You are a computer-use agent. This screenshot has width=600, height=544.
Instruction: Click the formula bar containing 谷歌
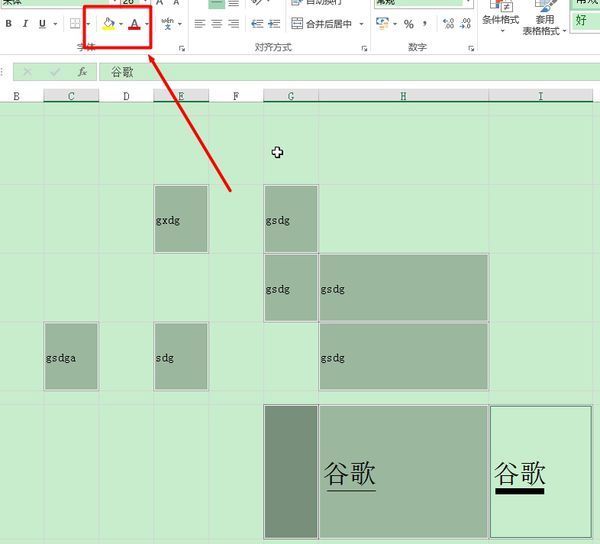point(349,72)
